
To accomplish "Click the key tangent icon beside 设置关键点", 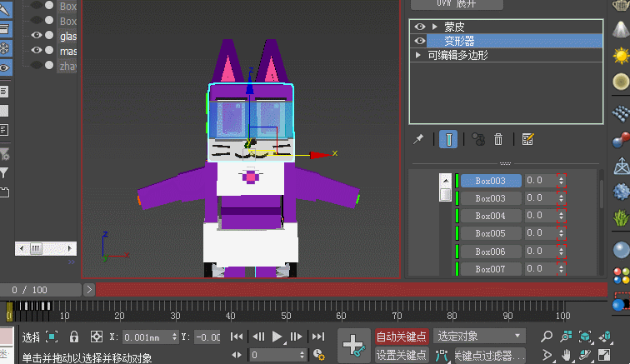I will 441,356.
